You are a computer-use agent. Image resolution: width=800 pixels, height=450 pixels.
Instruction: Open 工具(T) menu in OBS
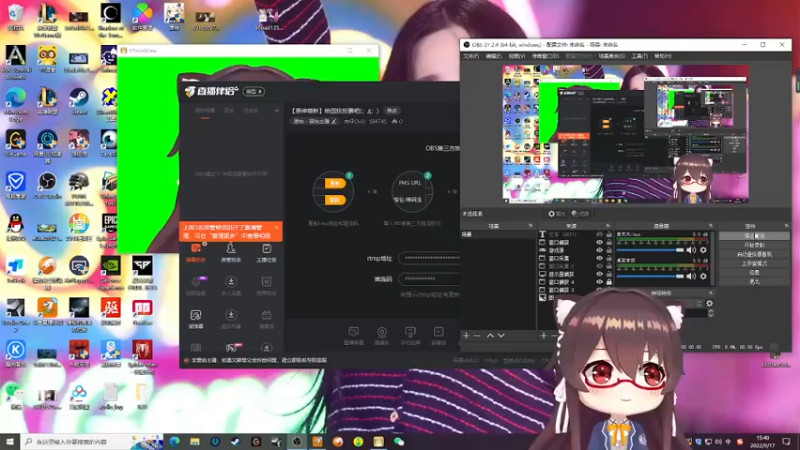(639, 56)
